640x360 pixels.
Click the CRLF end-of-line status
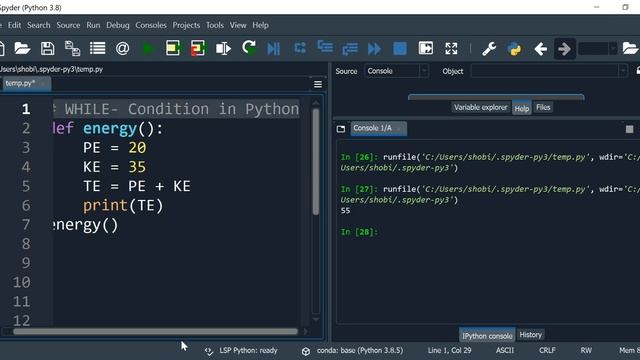[547, 351]
